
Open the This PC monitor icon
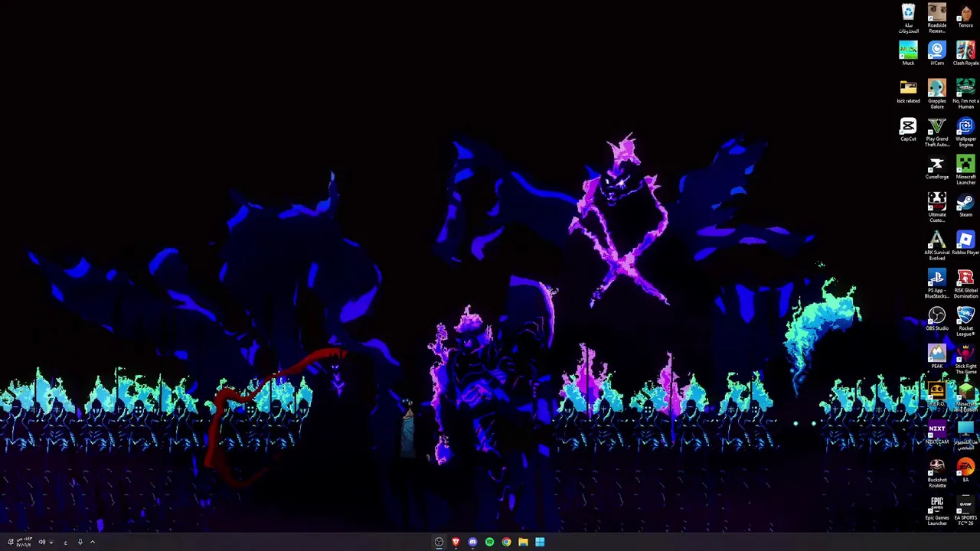965,435
